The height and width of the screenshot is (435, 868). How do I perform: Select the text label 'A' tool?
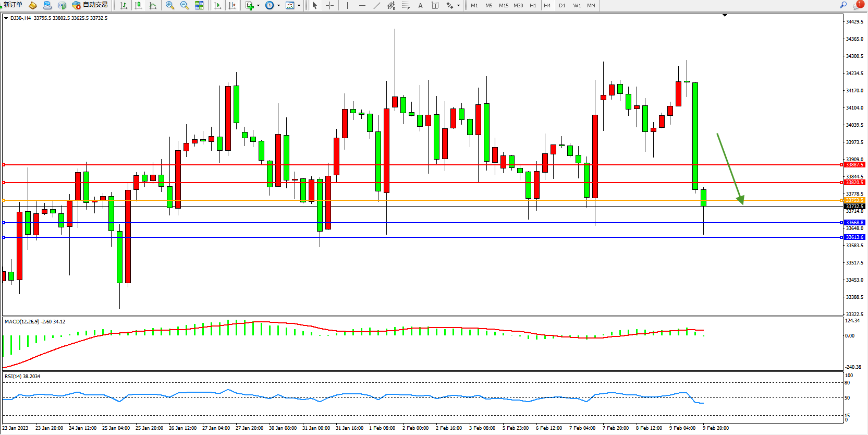[x=420, y=5]
